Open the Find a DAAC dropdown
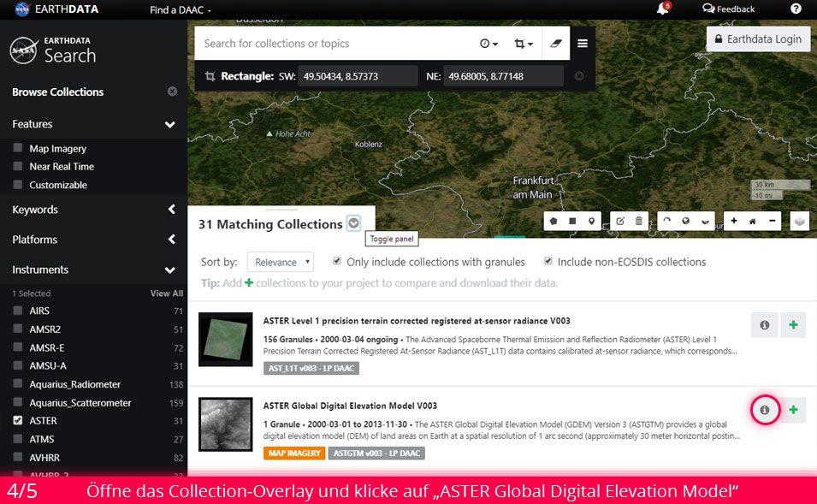 click(181, 10)
